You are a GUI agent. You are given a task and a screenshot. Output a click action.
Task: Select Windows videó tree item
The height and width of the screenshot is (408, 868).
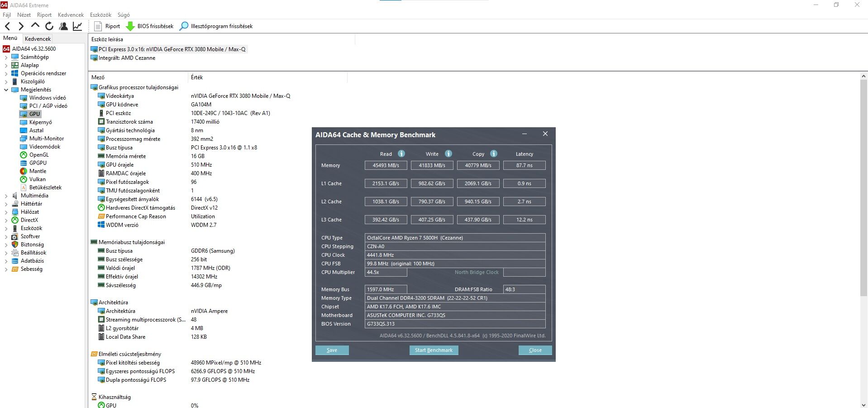[43, 98]
